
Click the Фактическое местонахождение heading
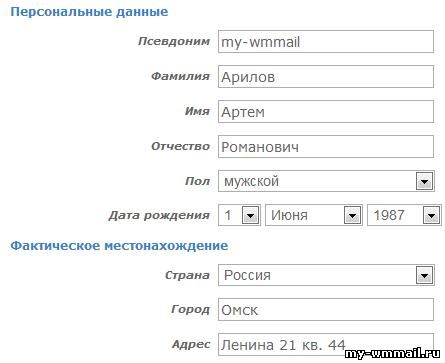point(119,246)
